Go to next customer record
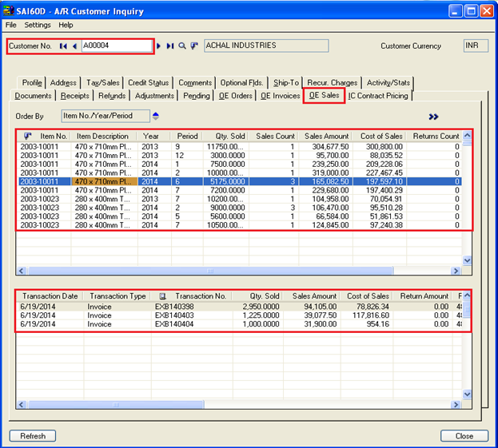The width and height of the screenshot is (498, 448). point(159,46)
